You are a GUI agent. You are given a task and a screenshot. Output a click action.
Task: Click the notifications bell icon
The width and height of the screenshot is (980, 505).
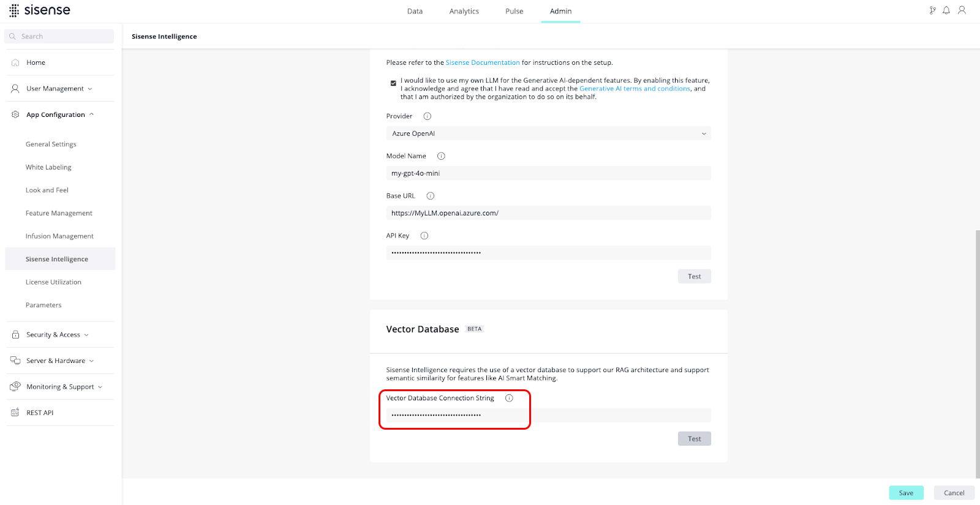coord(946,10)
